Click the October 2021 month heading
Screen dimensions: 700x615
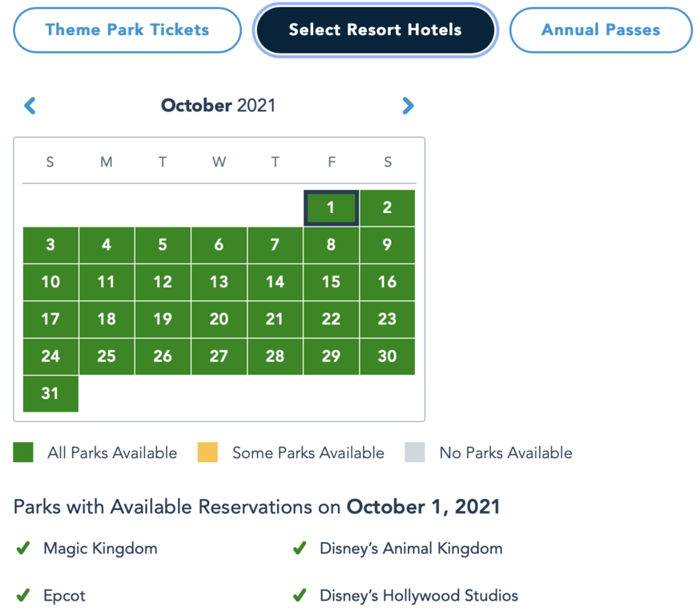click(218, 106)
